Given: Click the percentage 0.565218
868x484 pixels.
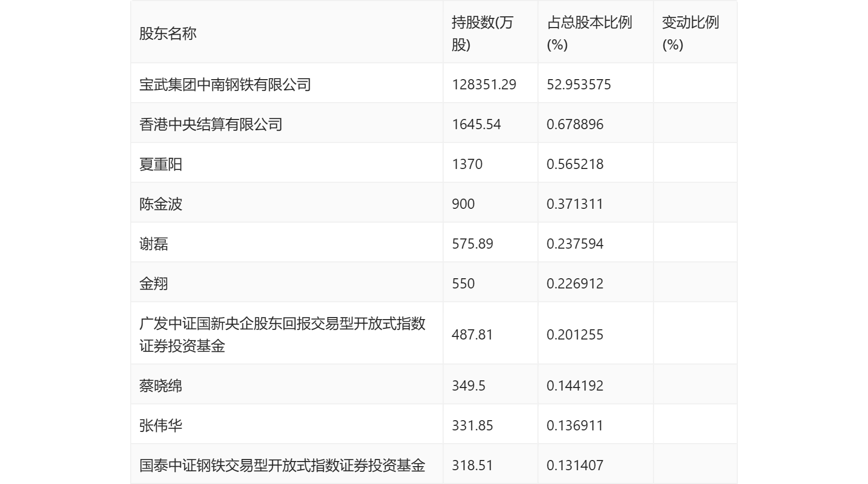Looking at the screenshot, I should pos(575,164).
